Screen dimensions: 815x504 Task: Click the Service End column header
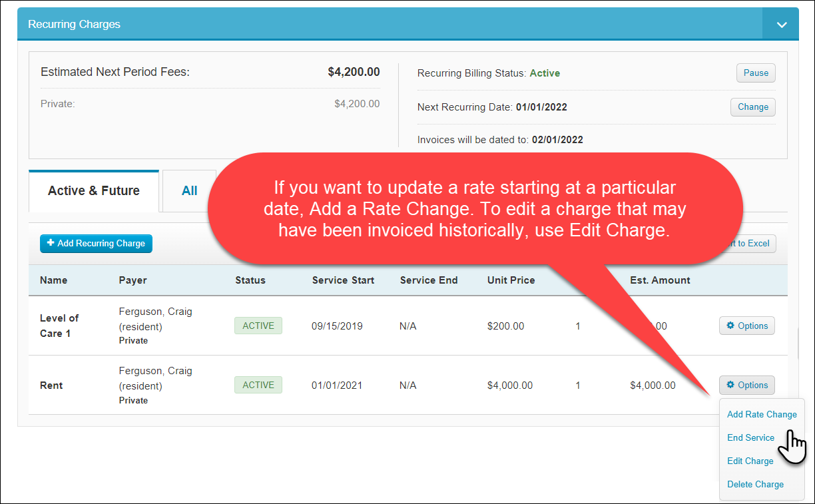click(x=429, y=280)
